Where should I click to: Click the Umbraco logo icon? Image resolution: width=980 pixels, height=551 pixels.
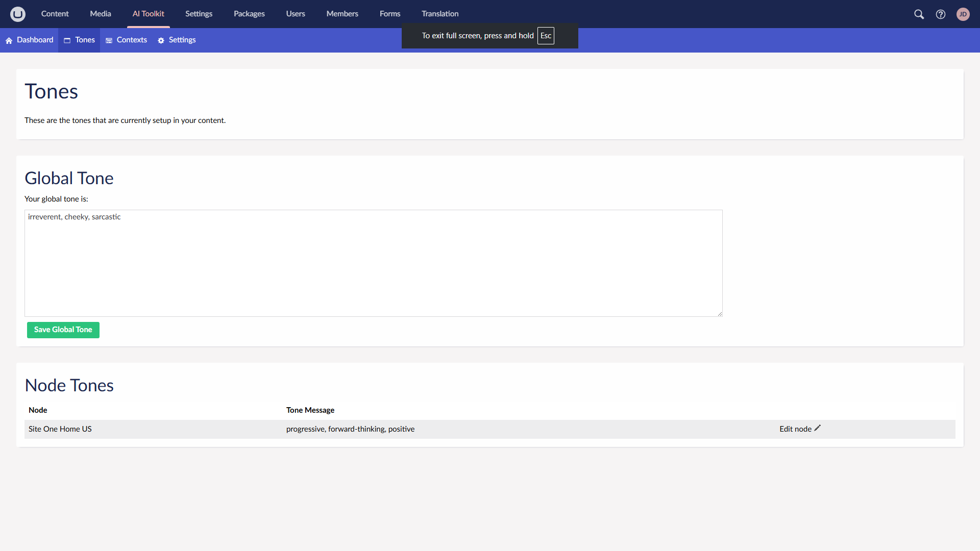click(x=18, y=14)
